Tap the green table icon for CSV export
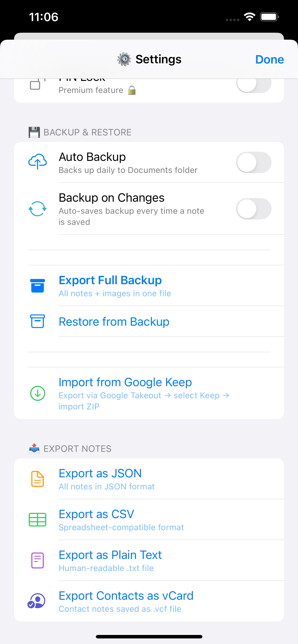Viewport: 298px width, 644px height. 38,520
